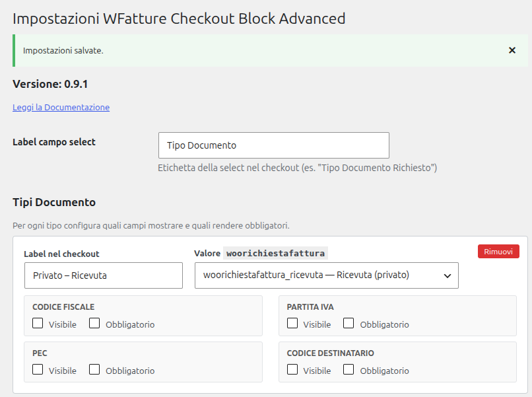Enable Visibile for Codice Fiscale
532x397 pixels.
tap(38, 323)
